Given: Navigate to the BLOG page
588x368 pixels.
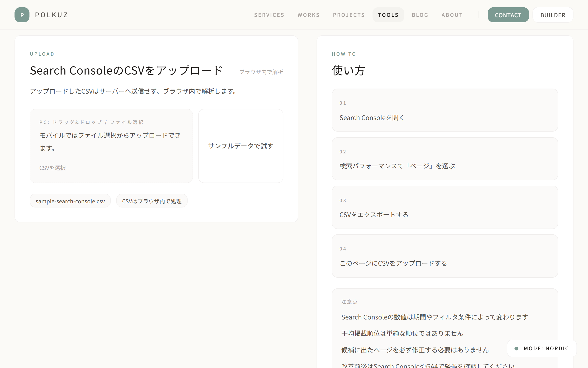Looking at the screenshot, I should pos(420,15).
